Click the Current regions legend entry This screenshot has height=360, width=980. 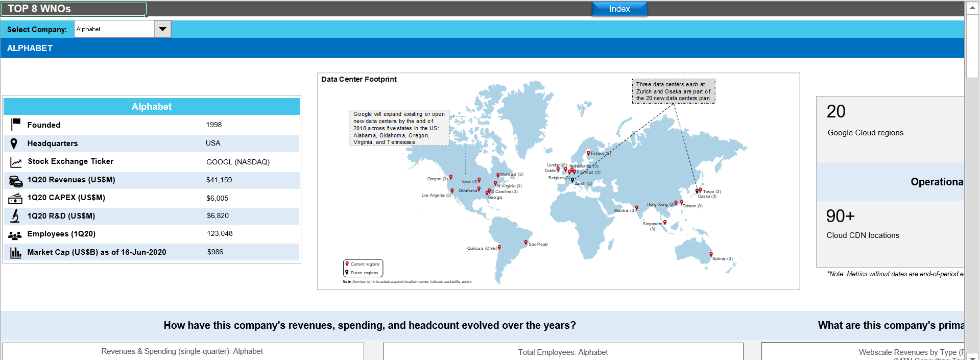pos(364,264)
